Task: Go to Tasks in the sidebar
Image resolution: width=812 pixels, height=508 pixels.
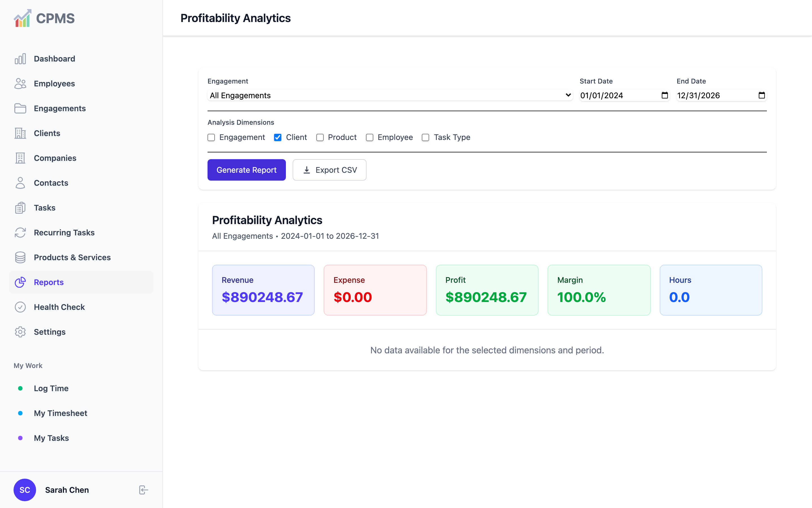Action: (x=81, y=208)
